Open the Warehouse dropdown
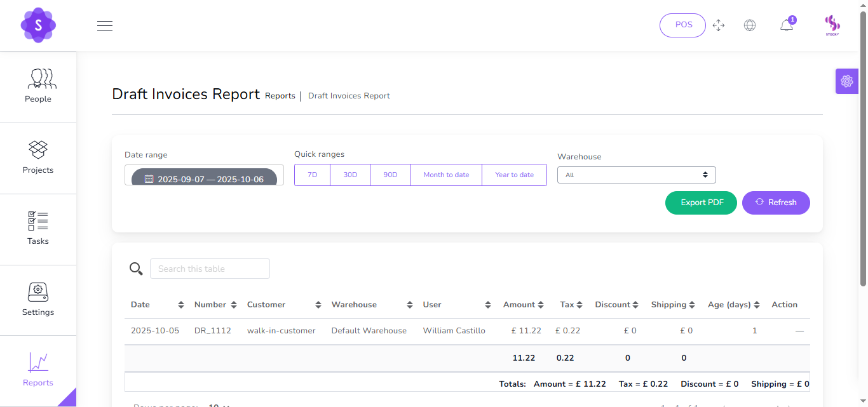This screenshot has height=407, width=868. click(636, 175)
